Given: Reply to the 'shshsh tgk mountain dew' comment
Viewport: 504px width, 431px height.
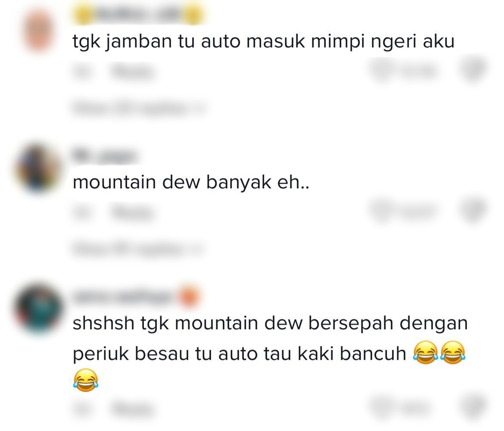Looking at the screenshot, I should tap(132, 409).
